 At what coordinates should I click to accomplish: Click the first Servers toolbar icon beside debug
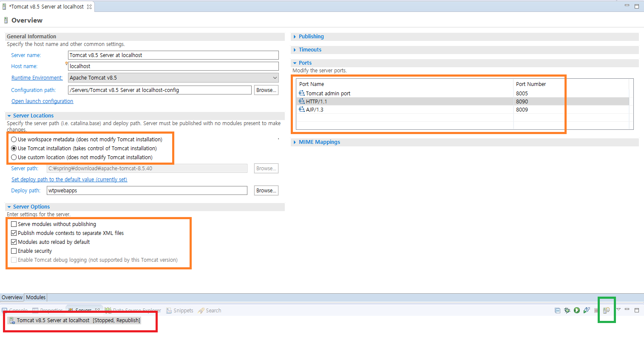[557, 310]
